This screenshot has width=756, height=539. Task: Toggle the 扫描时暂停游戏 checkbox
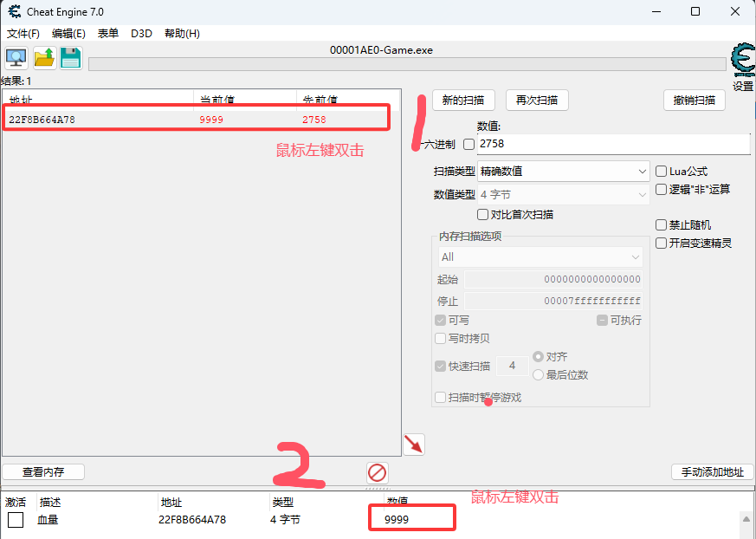[x=440, y=398]
